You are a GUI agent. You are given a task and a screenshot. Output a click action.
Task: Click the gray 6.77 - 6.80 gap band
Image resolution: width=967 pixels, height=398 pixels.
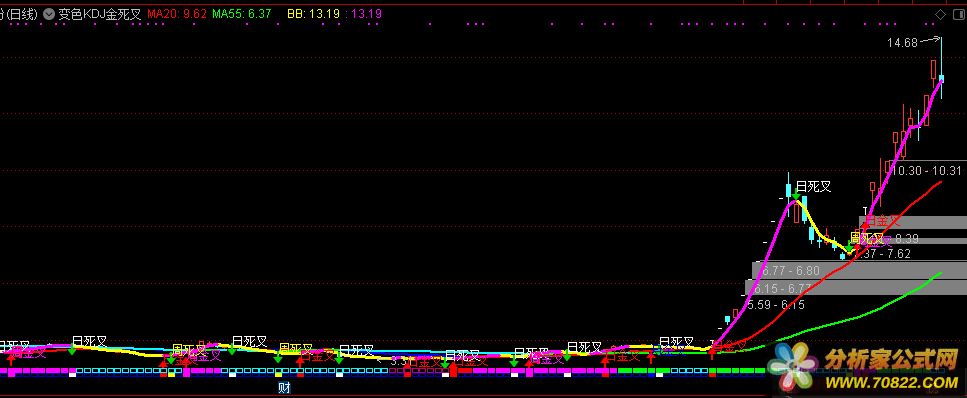click(x=860, y=270)
